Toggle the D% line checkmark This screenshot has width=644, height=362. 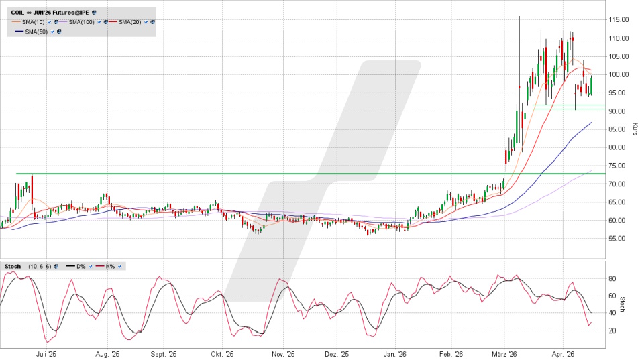coord(91,267)
